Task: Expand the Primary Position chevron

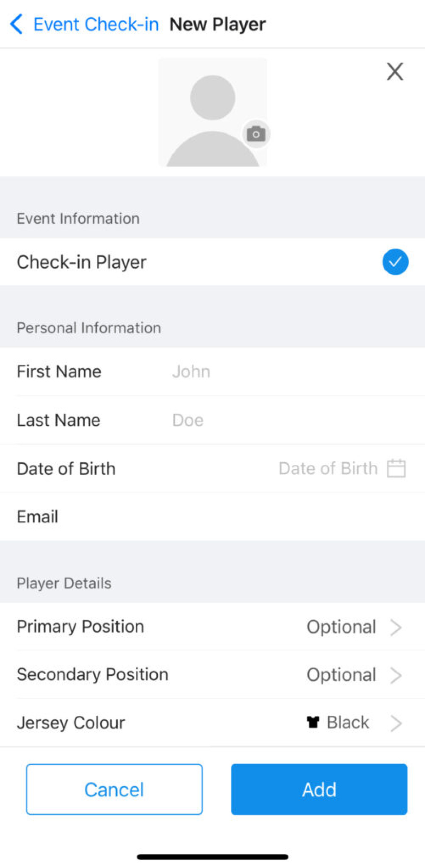Action: pyautogui.click(x=396, y=627)
